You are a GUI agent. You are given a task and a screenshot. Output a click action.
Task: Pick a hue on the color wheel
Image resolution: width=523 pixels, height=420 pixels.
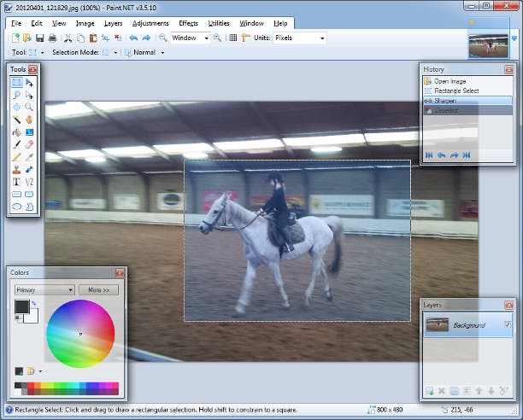click(x=80, y=334)
